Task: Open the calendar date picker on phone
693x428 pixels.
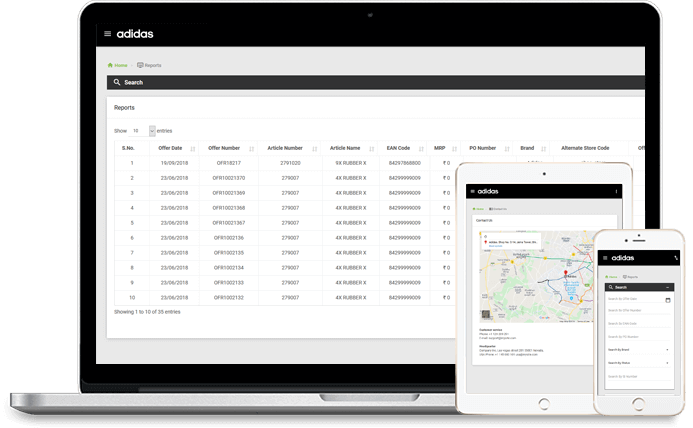Action: (668, 300)
